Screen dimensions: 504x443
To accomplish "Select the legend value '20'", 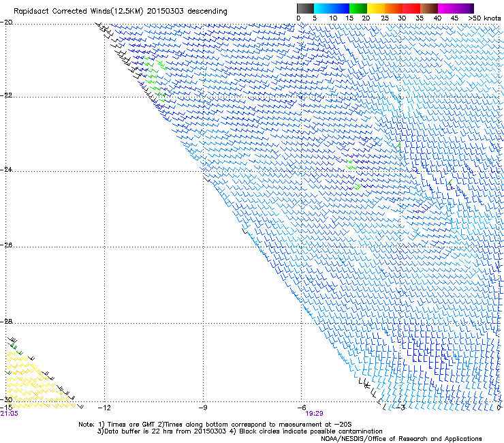I will [x=366, y=18].
